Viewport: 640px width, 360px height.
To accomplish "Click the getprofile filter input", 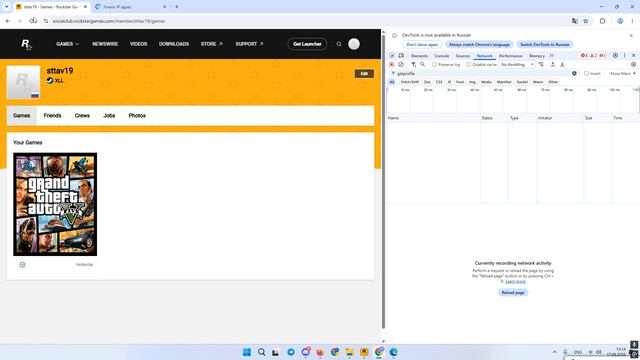I will tap(482, 73).
